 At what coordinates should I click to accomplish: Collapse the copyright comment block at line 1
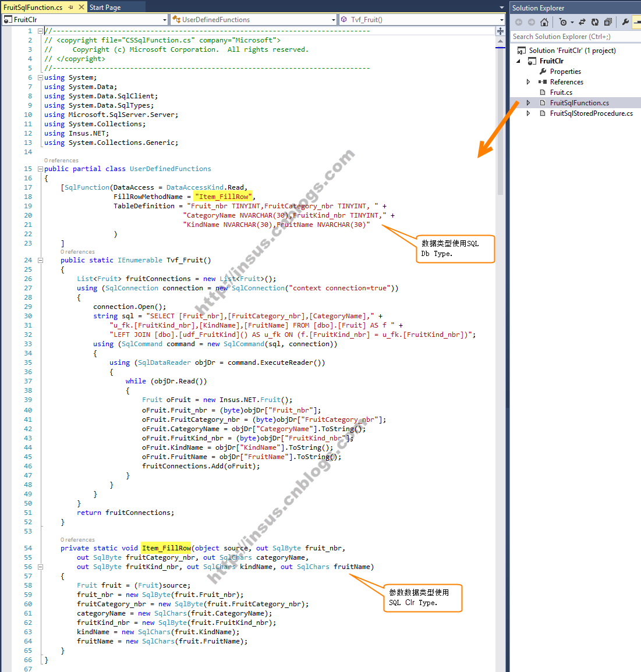[x=40, y=31]
